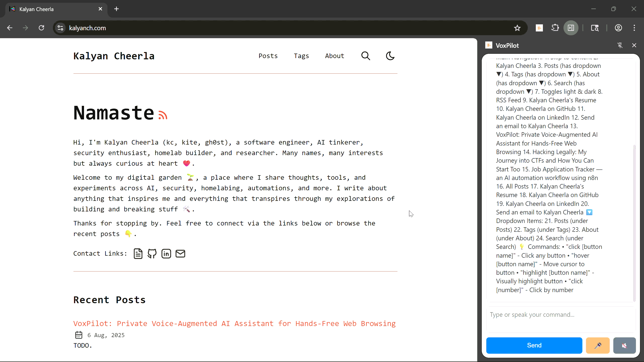Select the GitHub contact link icon
Screen dimensions: 644x362
click(x=152, y=253)
